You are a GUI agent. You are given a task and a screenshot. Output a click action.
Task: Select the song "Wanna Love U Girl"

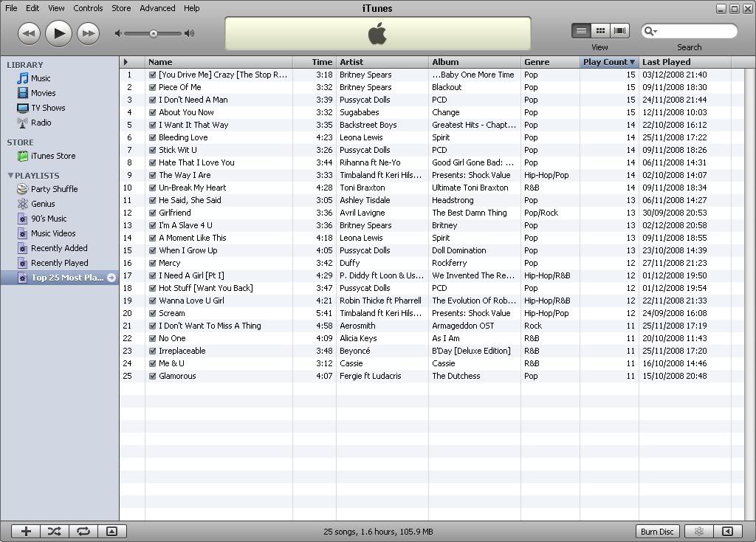[191, 301]
